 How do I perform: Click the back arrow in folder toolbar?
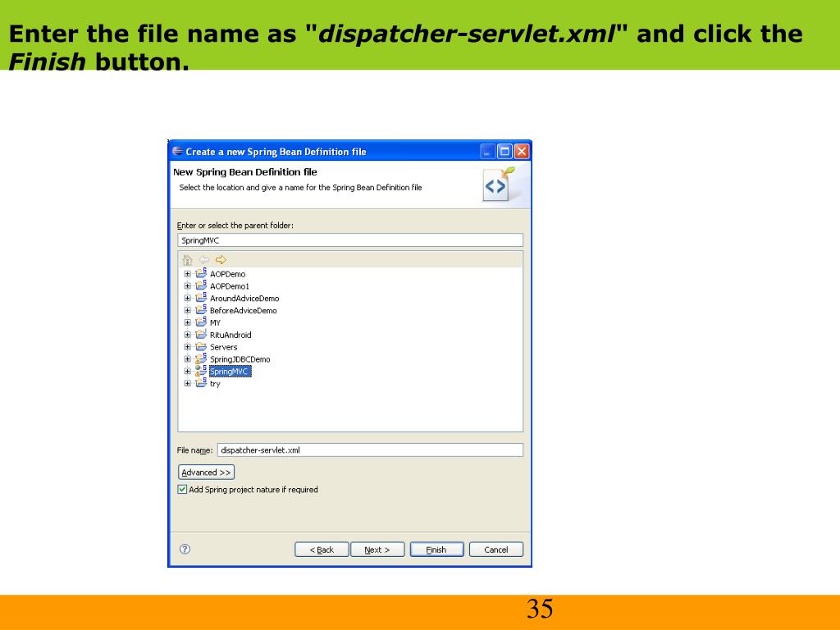[x=204, y=260]
